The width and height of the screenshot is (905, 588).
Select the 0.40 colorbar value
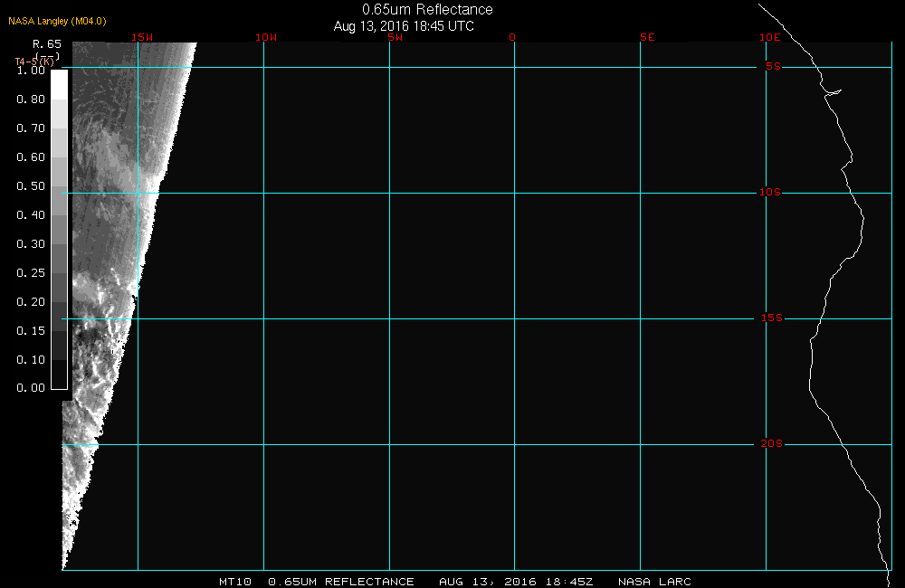click(31, 214)
